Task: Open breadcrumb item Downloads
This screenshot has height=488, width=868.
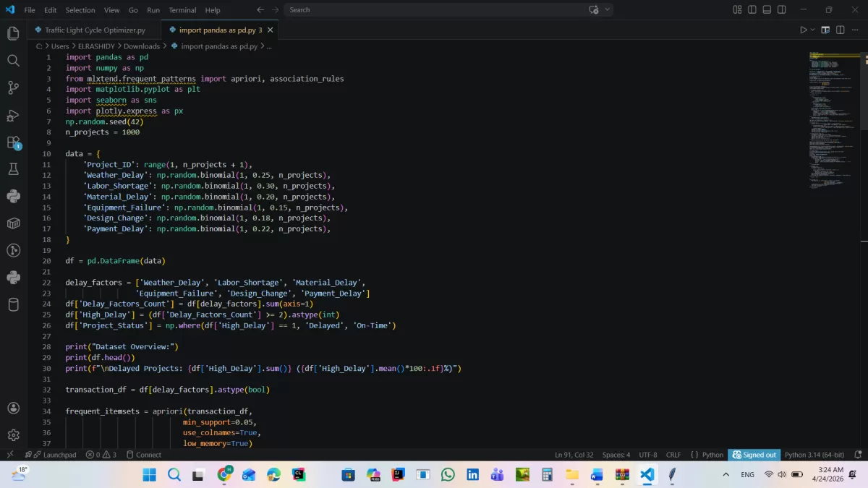Action: click(x=141, y=46)
